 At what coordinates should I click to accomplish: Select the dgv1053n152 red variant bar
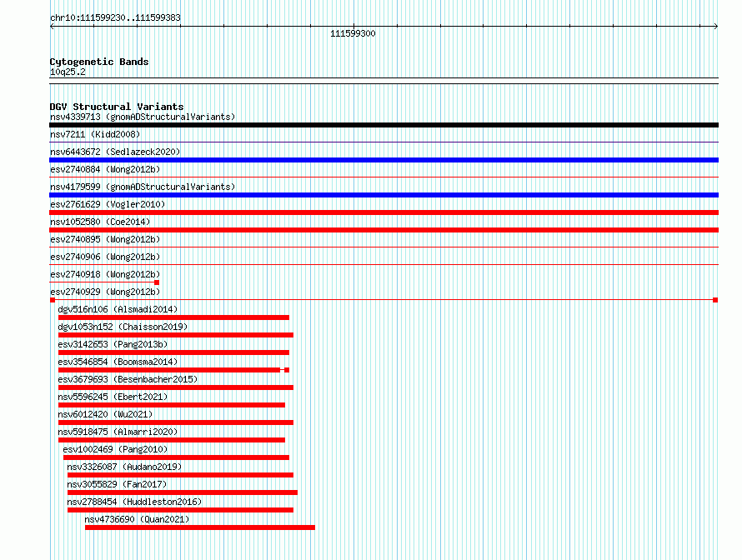point(176,335)
